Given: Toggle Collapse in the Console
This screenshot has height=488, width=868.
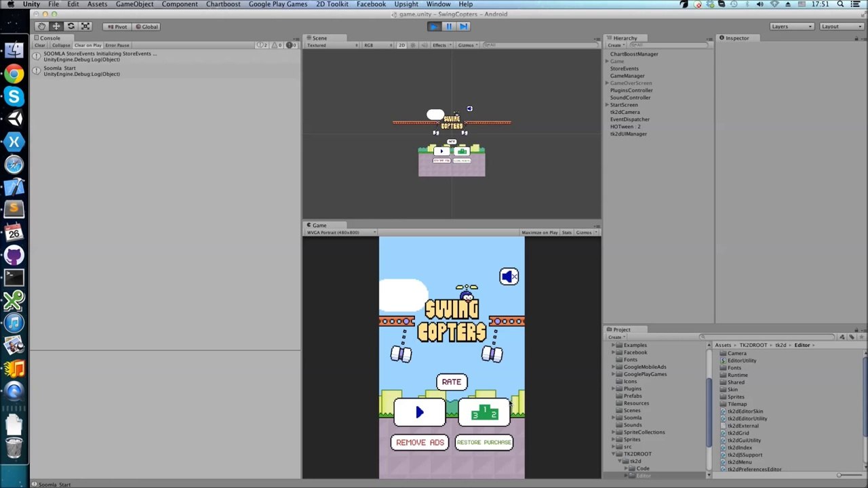Looking at the screenshot, I should [x=60, y=45].
